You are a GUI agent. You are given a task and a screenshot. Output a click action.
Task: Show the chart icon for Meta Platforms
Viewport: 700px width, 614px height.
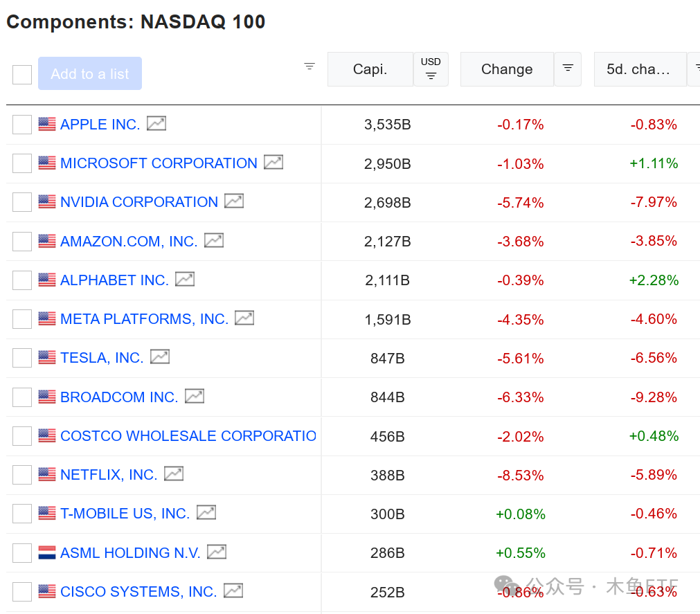244,318
